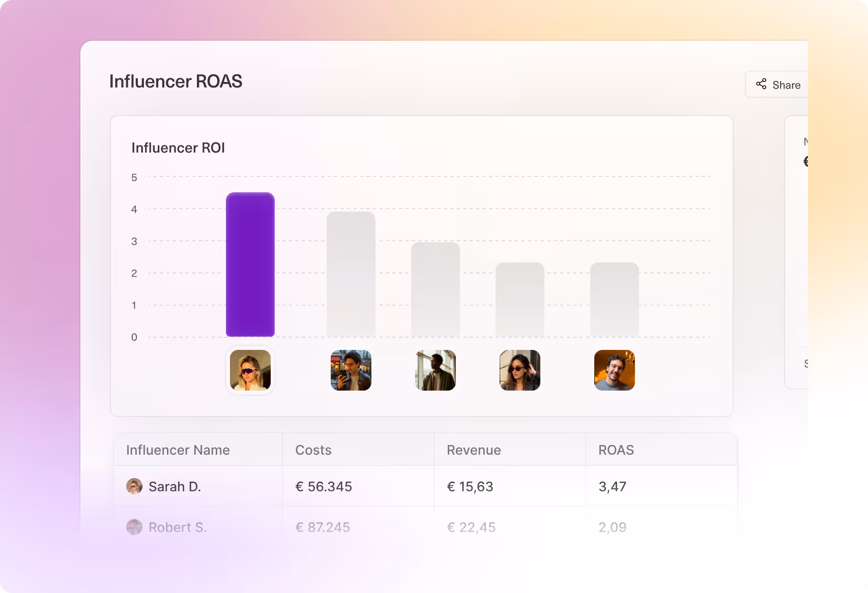Click the share icon in the Share button
The image size is (868, 593).
click(x=761, y=84)
